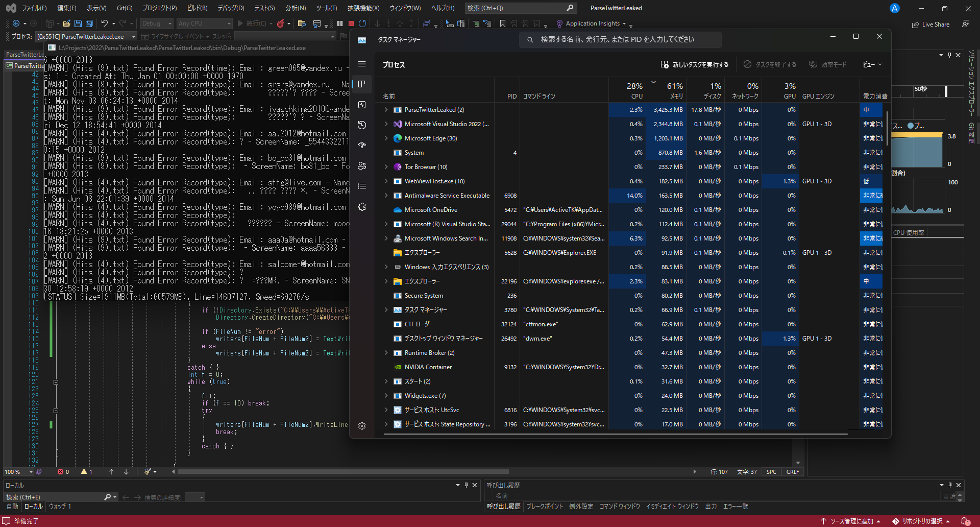Image resolution: width=980 pixels, height=527 pixels.
Task: Click error count red icon in editor bar
Action: coord(63,472)
